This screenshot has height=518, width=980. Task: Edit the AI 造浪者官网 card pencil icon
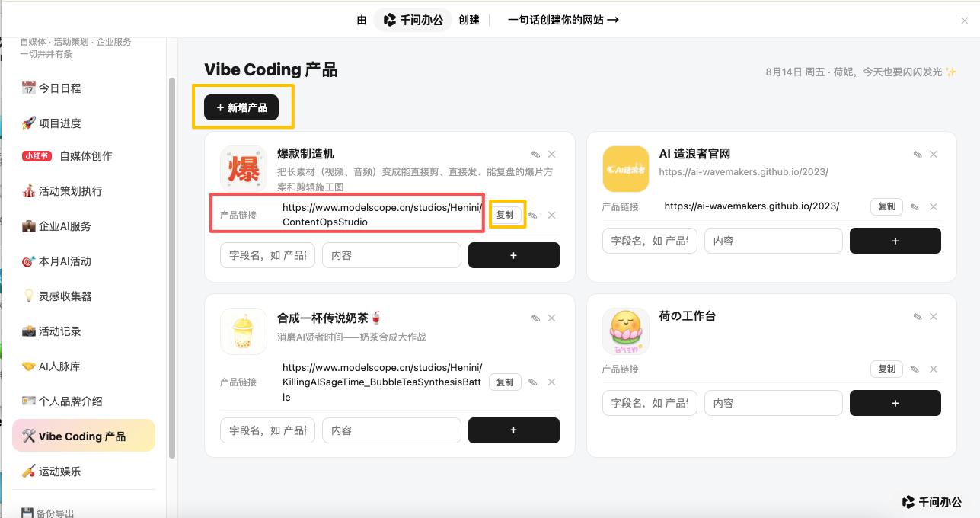pyautogui.click(x=918, y=155)
